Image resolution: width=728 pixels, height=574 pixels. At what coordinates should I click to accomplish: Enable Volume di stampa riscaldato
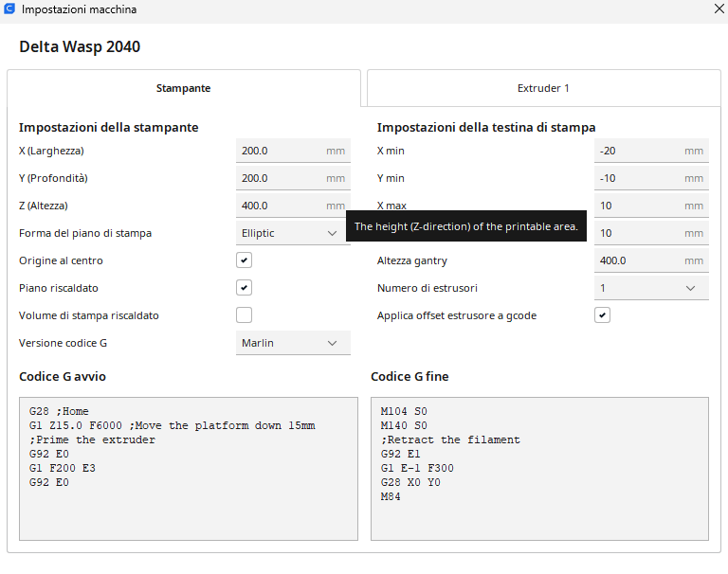(x=245, y=315)
